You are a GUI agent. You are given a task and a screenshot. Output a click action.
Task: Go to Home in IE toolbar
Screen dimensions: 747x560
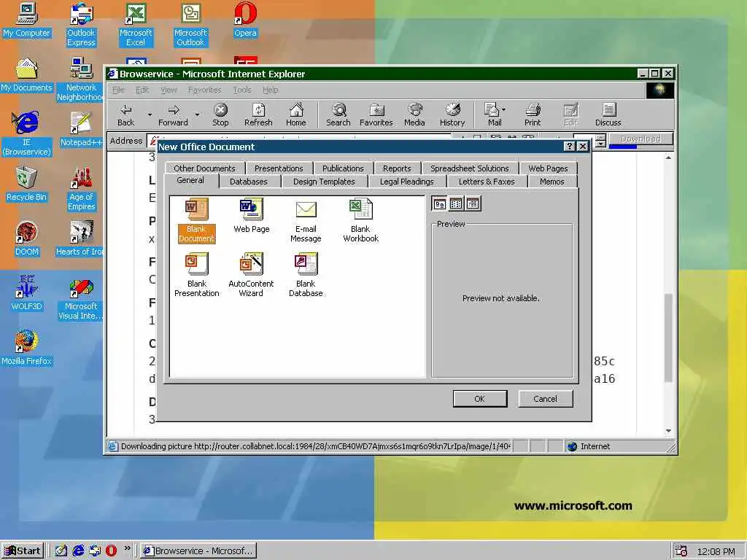(296, 115)
